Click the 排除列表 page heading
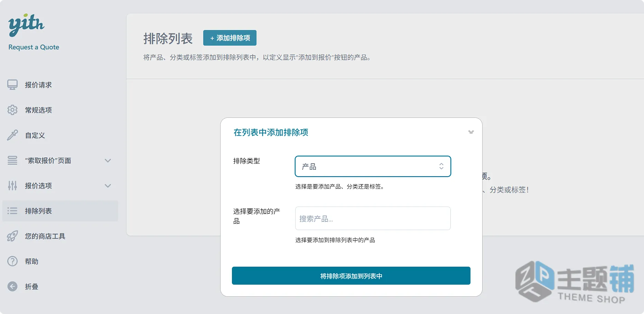644x314 pixels. click(x=168, y=38)
